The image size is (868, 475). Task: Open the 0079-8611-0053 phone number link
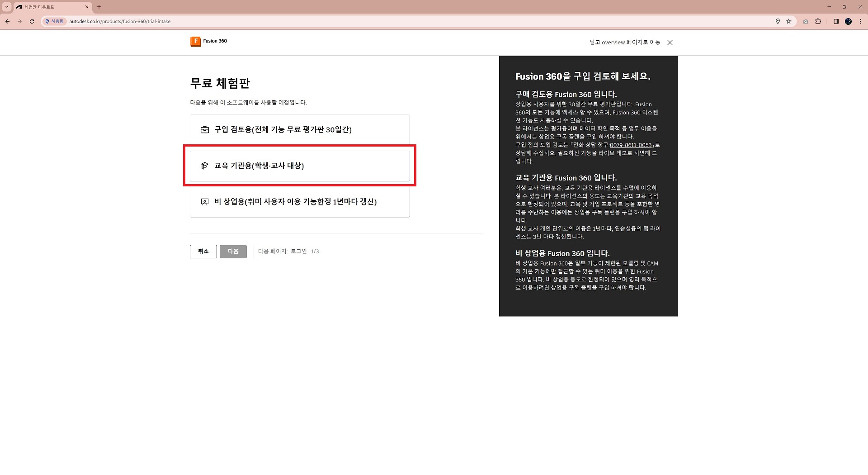[x=631, y=145]
